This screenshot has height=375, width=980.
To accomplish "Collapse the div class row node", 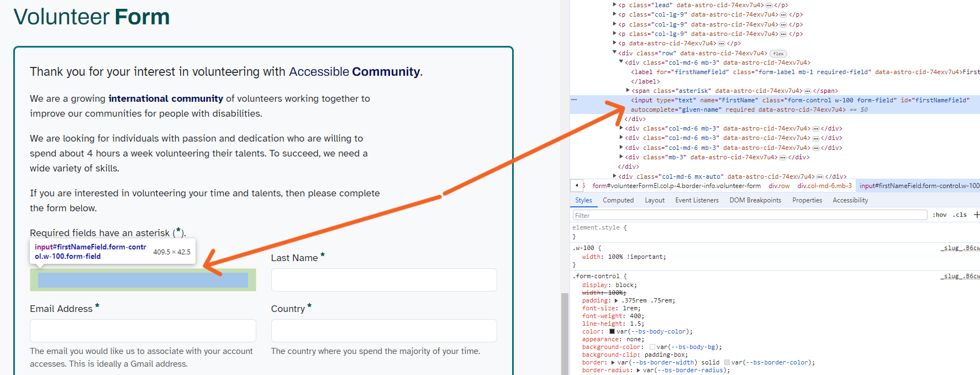I will pyautogui.click(x=614, y=53).
